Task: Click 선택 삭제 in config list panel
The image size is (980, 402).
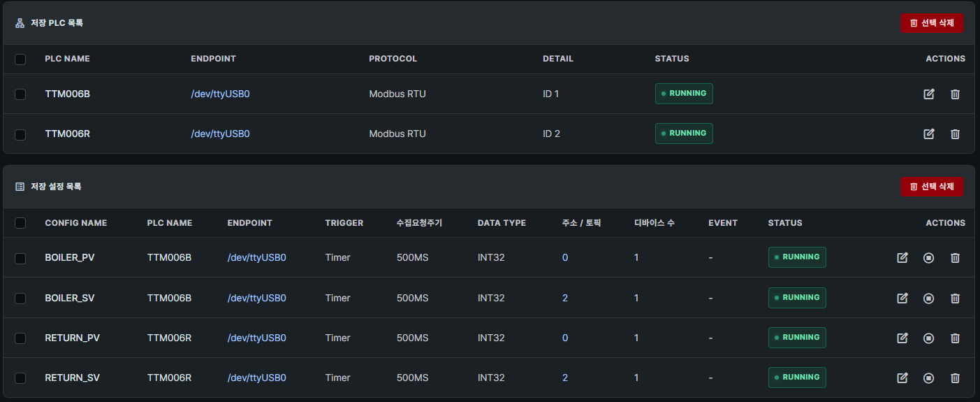Action: point(932,187)
